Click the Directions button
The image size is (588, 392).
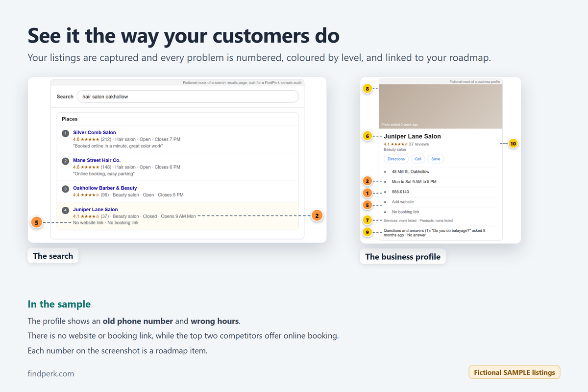pos(396,159)
